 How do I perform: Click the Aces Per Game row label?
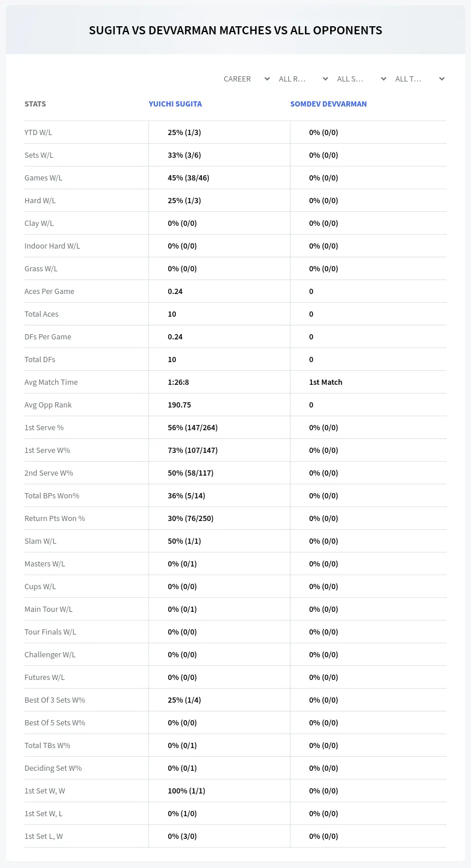tap(49, 291)
